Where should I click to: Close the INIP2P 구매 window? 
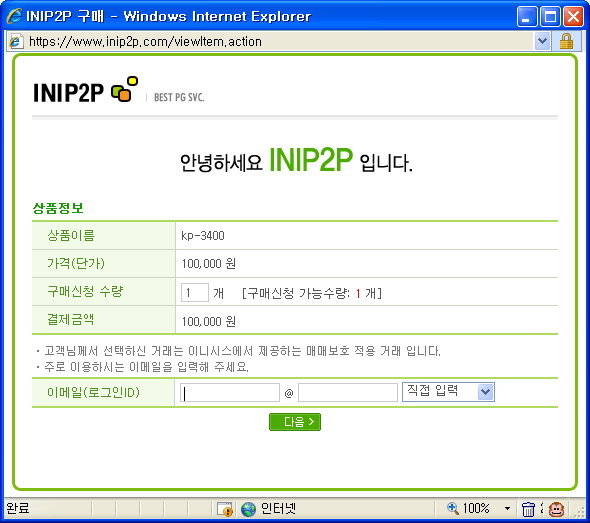point(573,17)
